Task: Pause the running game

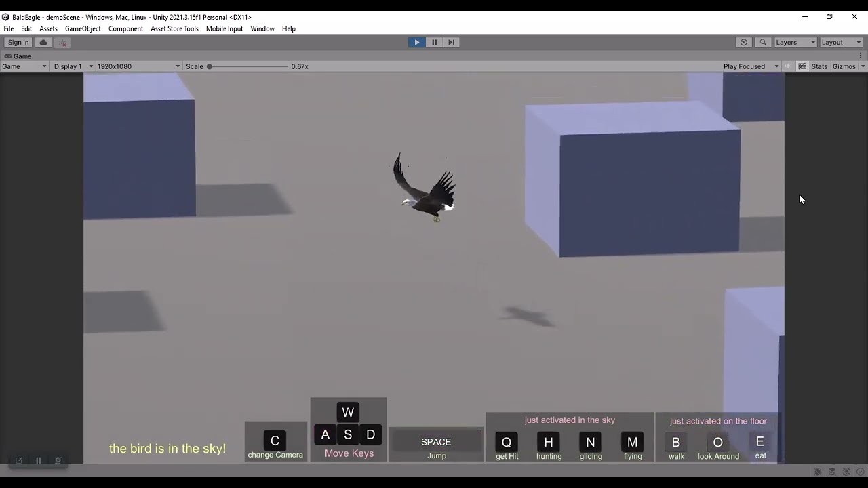Action: point(434,42)
